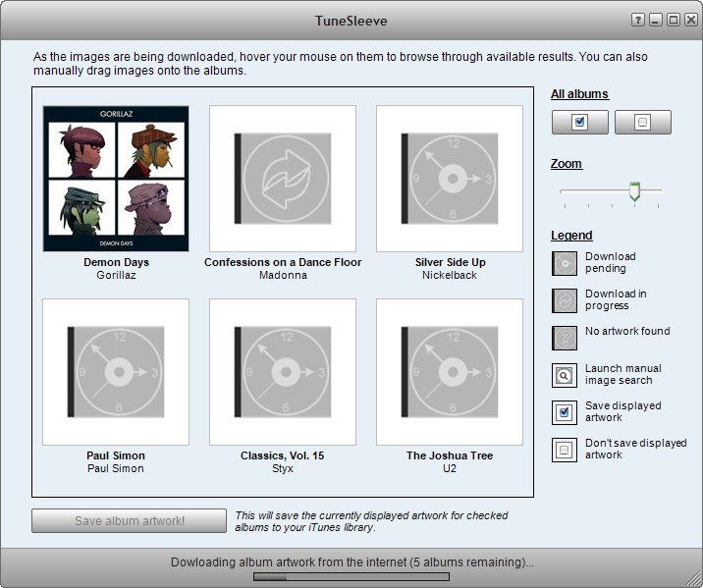Screen dimensions: 703x588
Task: Click "The Joshua Tree" title
Action: (450, 455)
